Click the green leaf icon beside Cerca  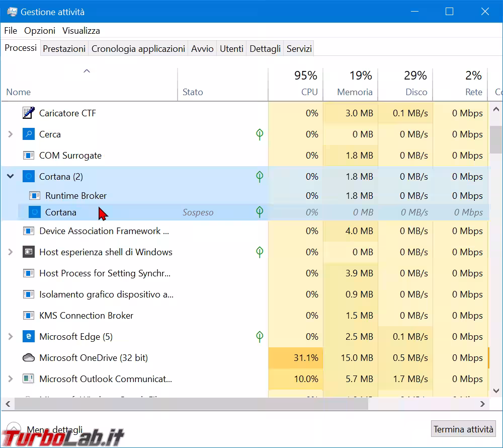tap(260, 134)
